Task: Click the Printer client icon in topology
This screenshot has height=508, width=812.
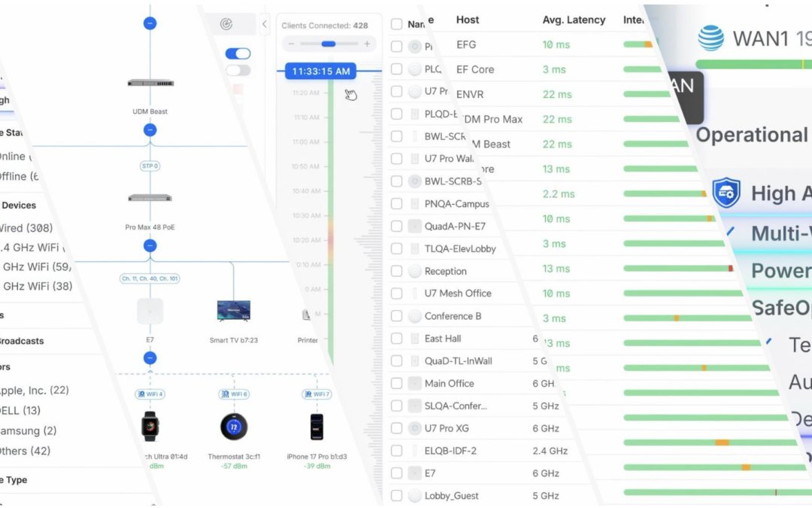Action: pos(307,314)
